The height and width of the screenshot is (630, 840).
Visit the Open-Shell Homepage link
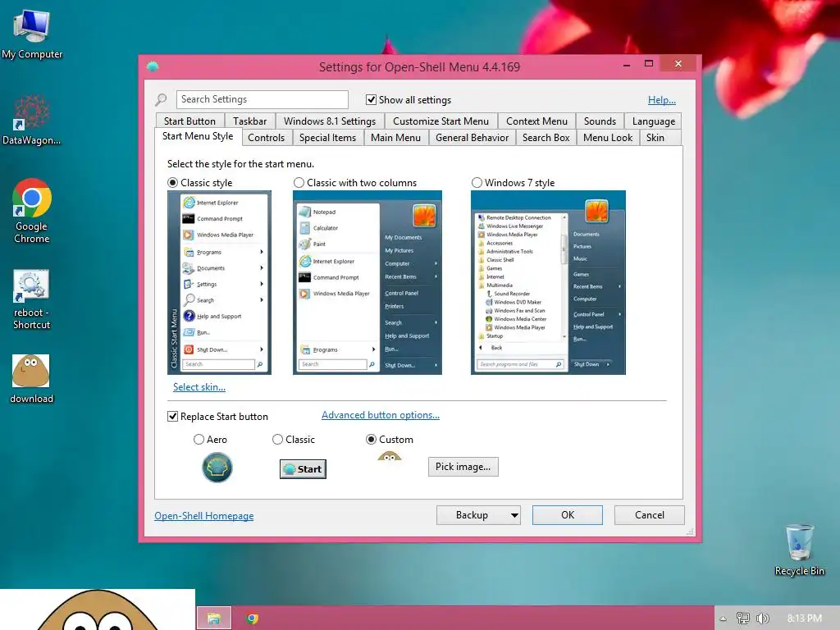pos(204,515)
